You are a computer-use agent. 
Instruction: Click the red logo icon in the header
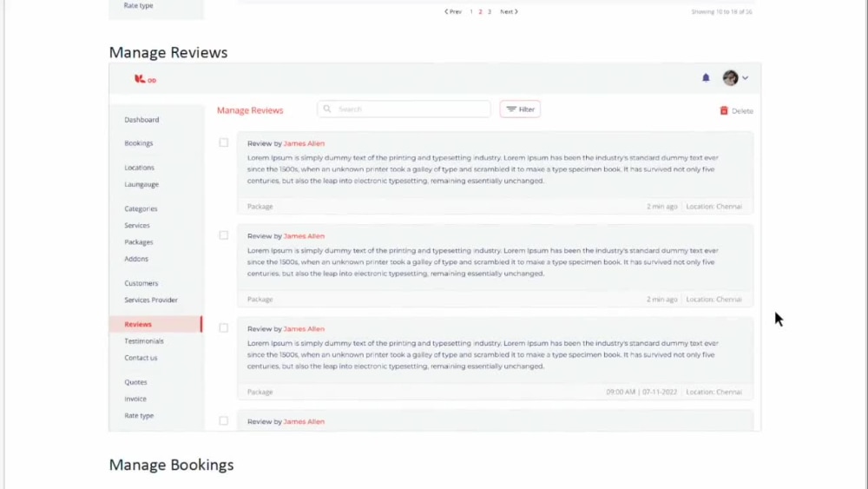pos(145,80)
